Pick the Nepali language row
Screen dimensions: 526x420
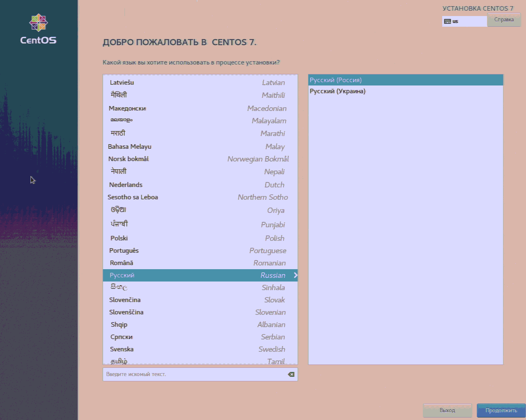tap(200, 172)
